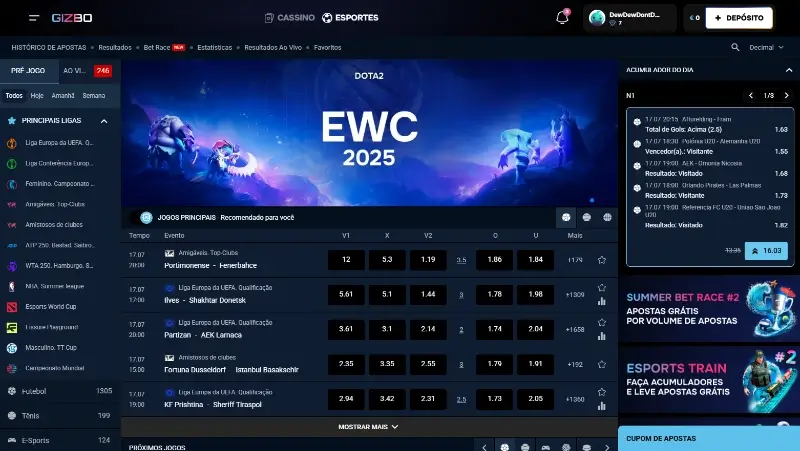Open notifications bell
800x451 pixels.
(x=562, y=18)
